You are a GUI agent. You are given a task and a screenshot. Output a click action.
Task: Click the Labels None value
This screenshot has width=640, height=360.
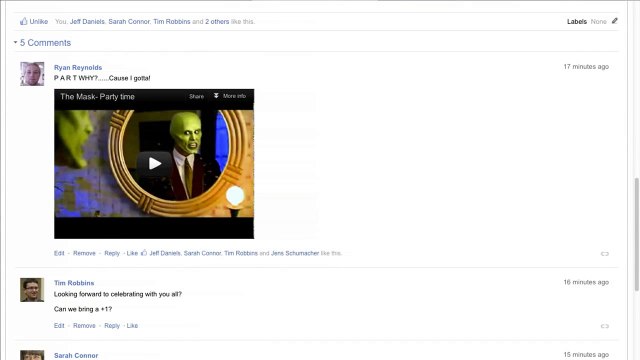(598, 22)
